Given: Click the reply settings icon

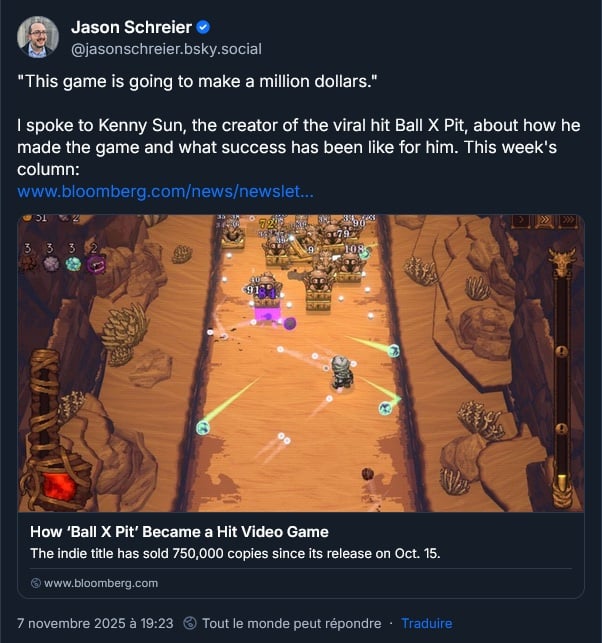Looking at the screenshot, I should tap(189, 623).
